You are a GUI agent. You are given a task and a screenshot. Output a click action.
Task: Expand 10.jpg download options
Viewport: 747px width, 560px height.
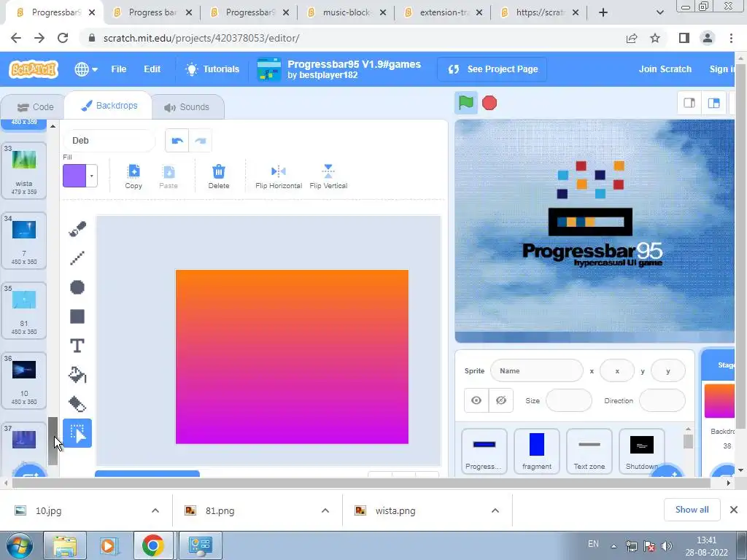[155, 510]
